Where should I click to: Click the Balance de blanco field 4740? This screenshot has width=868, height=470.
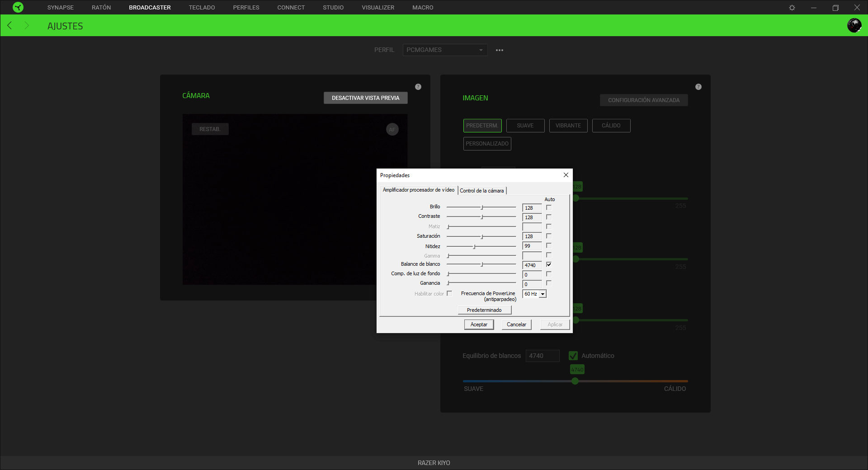click(x=532, y=265)
